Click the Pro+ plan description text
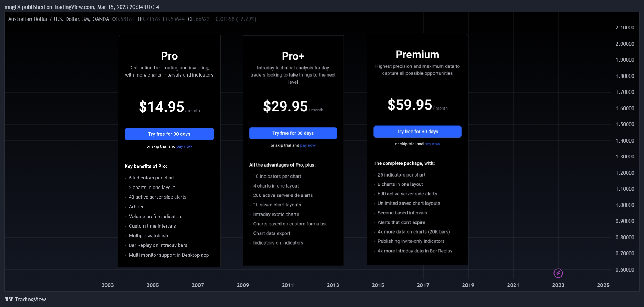Screen dimensions: 644x307 (293, 75)
